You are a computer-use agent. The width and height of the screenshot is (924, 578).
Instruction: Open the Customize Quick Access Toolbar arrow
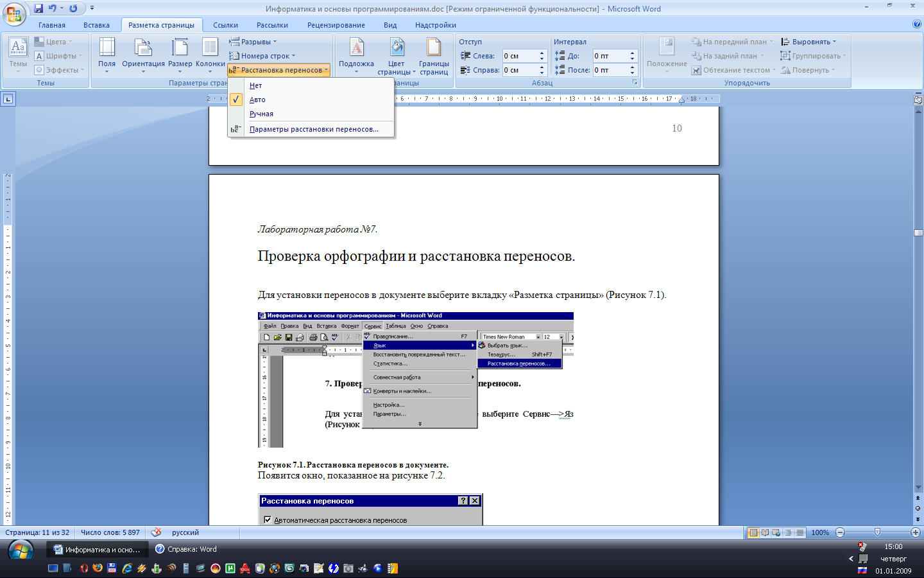point(92,8)
